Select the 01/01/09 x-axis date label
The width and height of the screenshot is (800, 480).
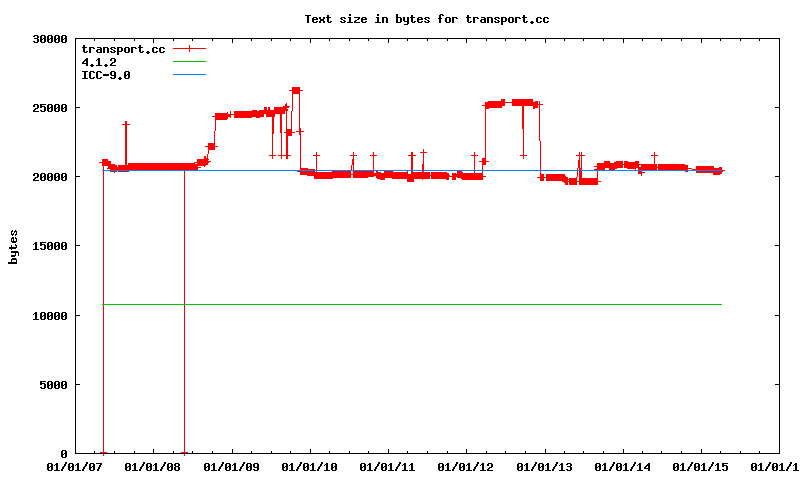[232, 467]
